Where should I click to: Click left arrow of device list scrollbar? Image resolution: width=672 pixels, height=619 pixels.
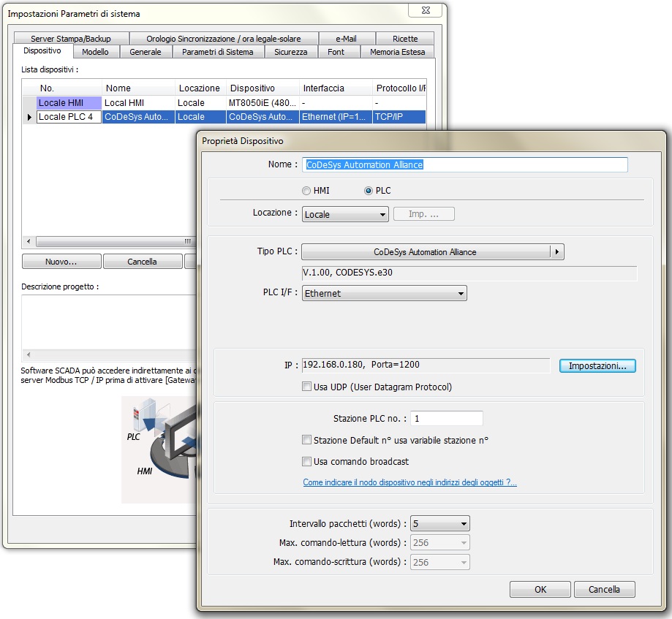pos(29,242)
